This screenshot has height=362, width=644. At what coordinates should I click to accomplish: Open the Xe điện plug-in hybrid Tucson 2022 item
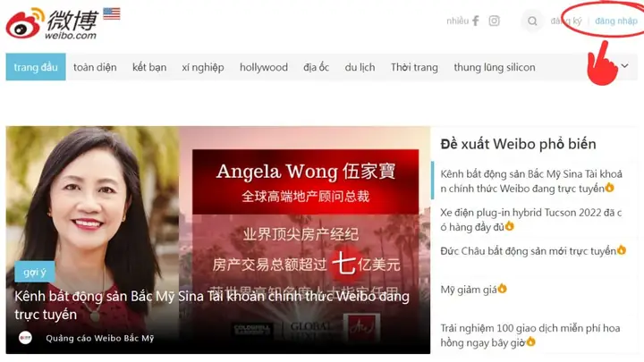[530, 220]
